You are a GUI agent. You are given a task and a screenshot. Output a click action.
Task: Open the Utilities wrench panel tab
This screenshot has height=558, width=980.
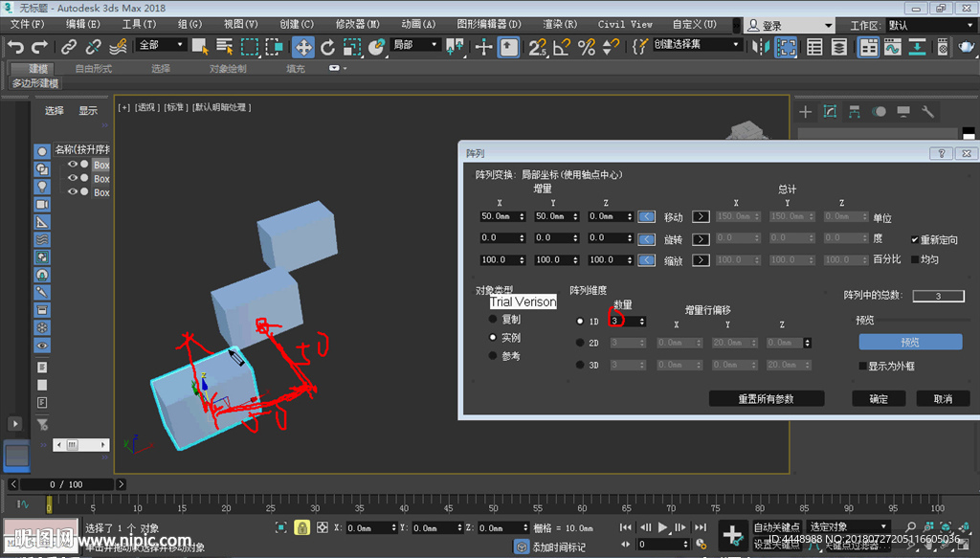[x=927, y=112]
